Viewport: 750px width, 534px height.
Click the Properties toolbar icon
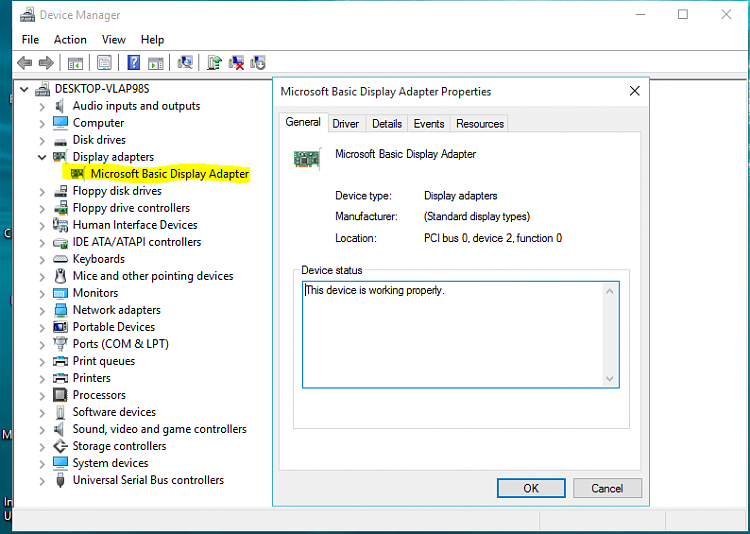[x=104, y=63]
